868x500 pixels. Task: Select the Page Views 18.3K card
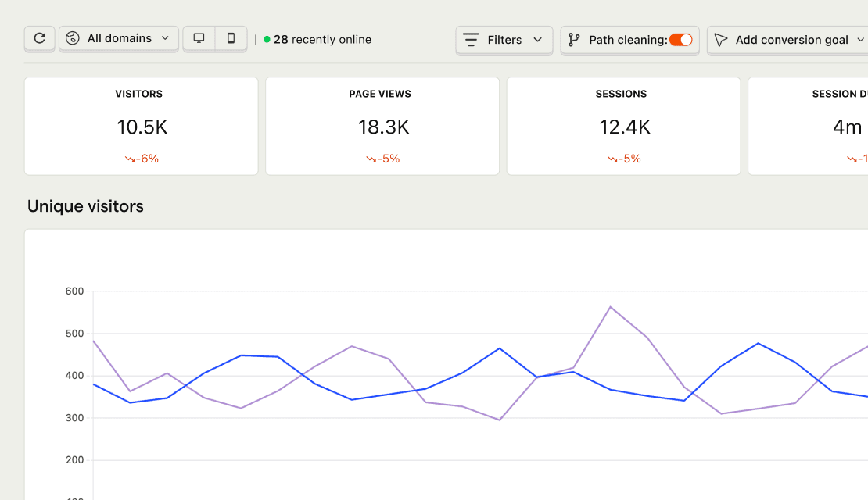click(382, 126)
